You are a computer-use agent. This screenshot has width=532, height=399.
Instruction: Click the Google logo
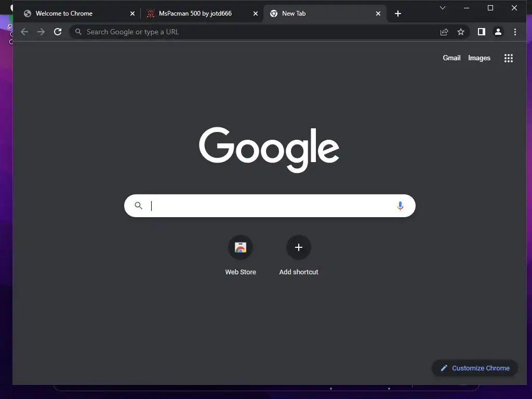click(269, 150)
